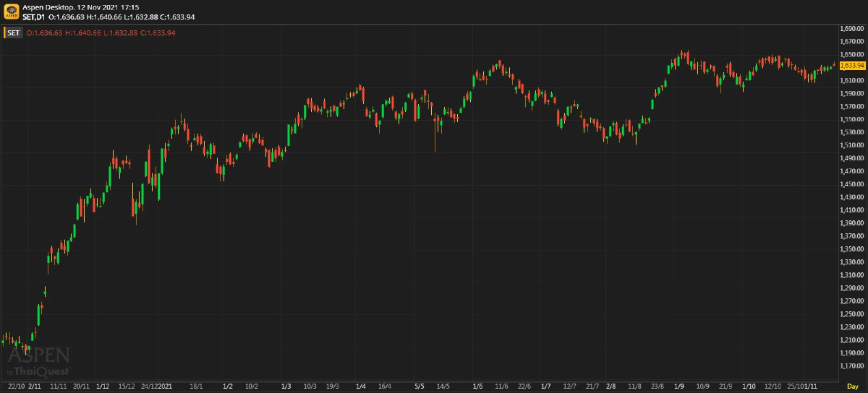Click the 2021 year marker on date axis
This screenshot has height=393, width=868.
pyautogui.click(x=165, y=386)
